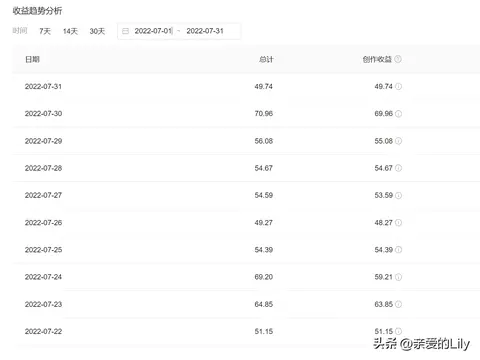Screen dimensions: 480x360
Task: Edit end date field 2022-07-31
Action: click(x=205, y=31)
